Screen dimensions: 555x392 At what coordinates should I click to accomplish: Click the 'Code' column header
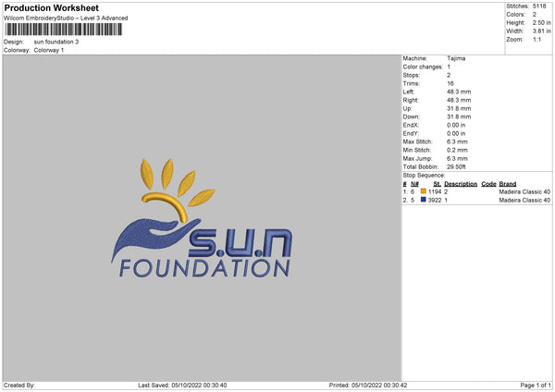[488, 184]
